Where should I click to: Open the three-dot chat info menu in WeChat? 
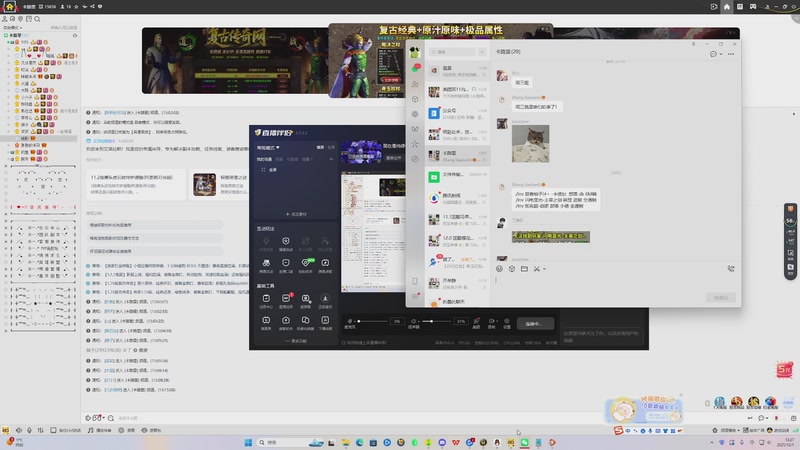point(731,54)
